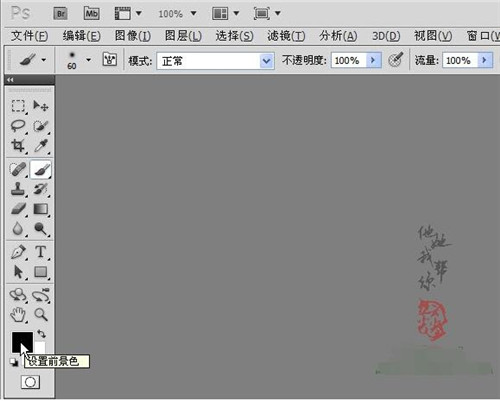This screenshot has height=401, width=500.
Task: Select the Eyedropper tool
Action: pos(41,146)
